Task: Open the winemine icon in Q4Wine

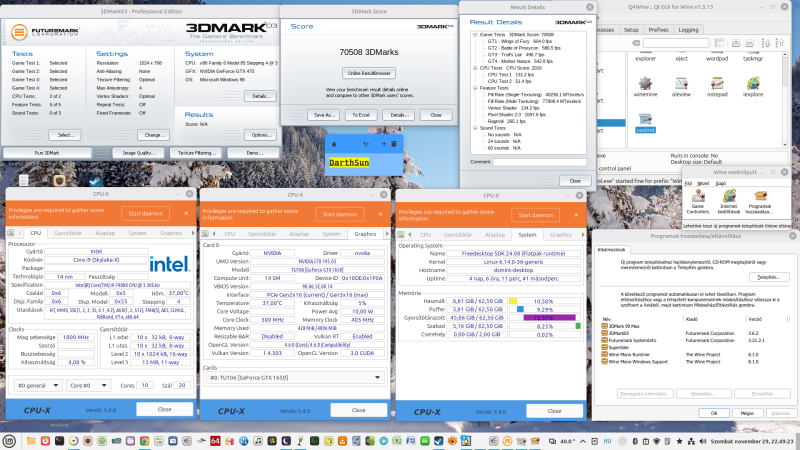Action: pyautogui.click(x=645, y=86)
